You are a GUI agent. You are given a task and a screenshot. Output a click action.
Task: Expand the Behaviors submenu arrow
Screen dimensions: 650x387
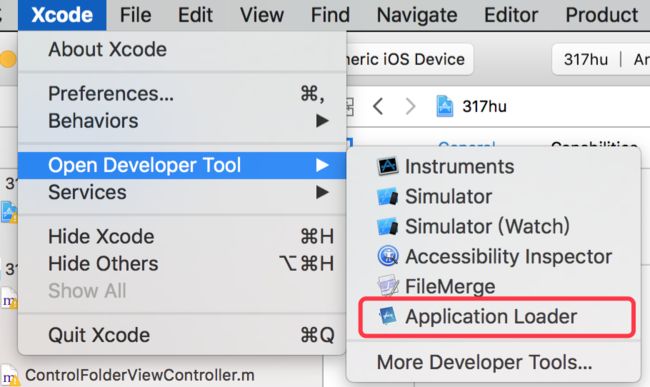point(322,121)
